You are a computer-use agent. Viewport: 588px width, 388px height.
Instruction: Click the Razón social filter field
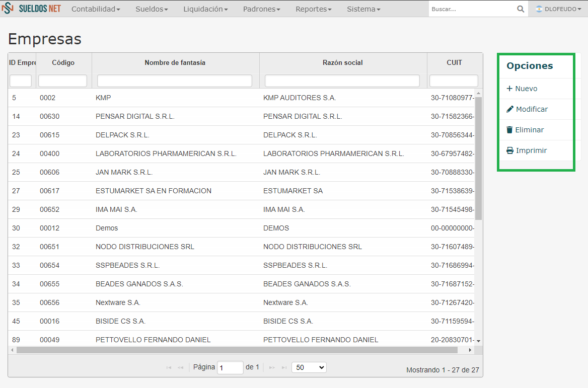[x=342, y=81]
